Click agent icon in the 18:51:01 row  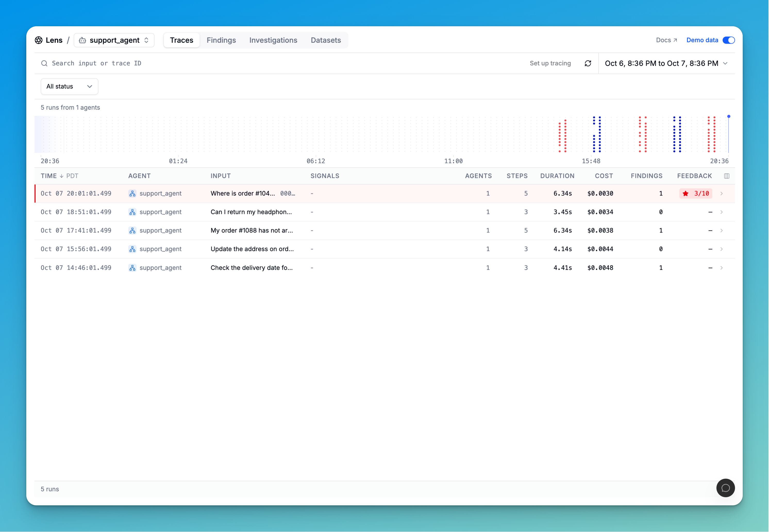[x=132, y=212]
